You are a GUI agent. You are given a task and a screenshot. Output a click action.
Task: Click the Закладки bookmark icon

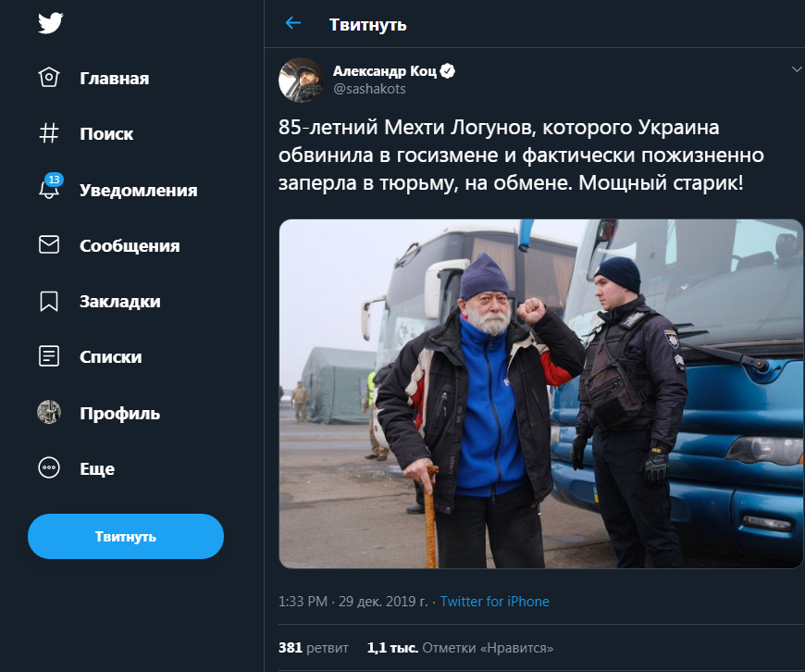pos(49,301)
